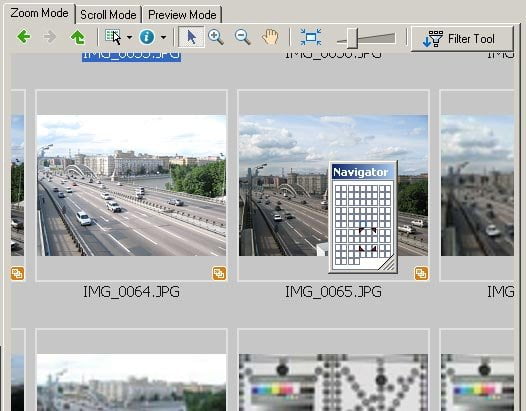526x411 pixels.
Task: Select the color chart thumbnail below IMG_0065.JPG
Action: click(x=333, y=382)
